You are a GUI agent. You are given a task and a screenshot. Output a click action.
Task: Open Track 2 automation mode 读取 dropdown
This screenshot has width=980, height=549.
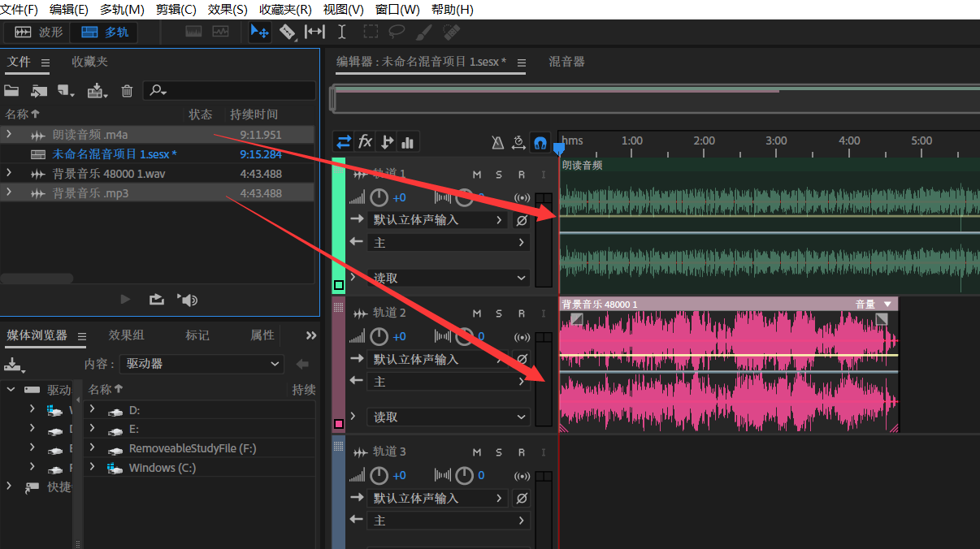[x=449, y=417]
